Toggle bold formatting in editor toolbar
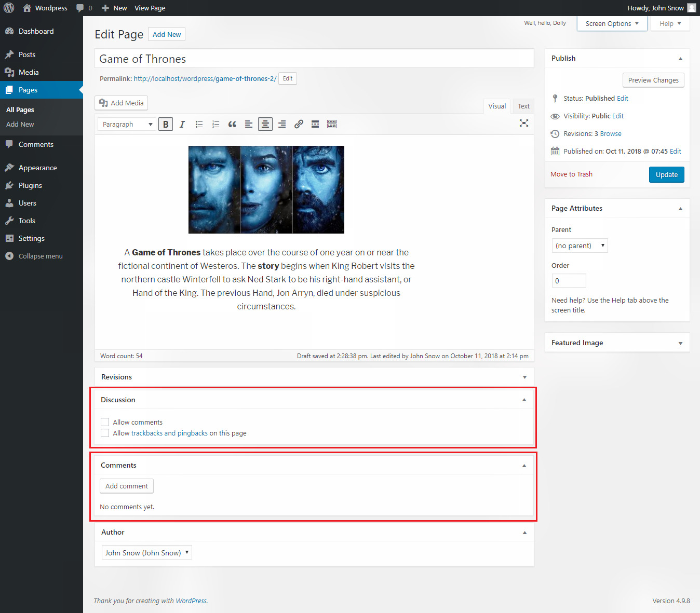The image size is (700, 613). pyautogui.click(x=166, y=124)
